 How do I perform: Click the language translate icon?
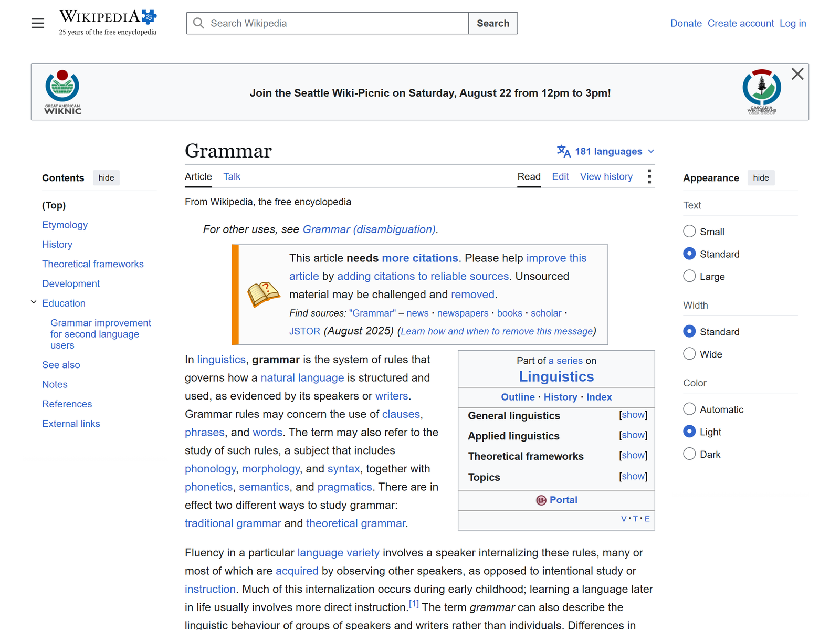564,151
